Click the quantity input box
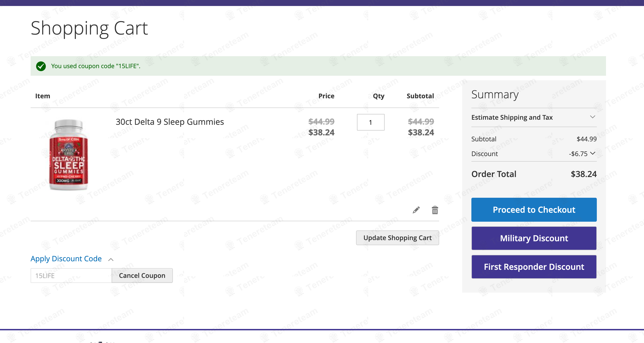Image resolution: width=644 pixels, height=343 pixels. click(371, 122)
